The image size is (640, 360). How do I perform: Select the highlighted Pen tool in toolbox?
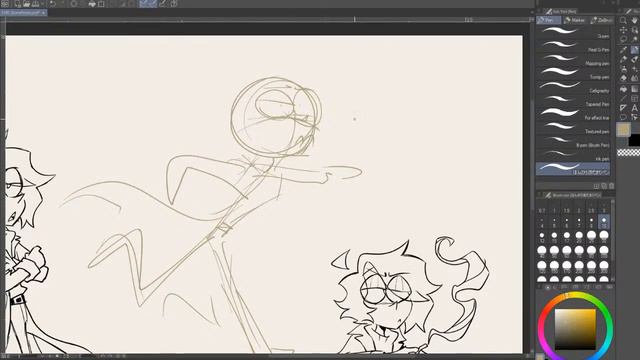(x=635, y=50)
